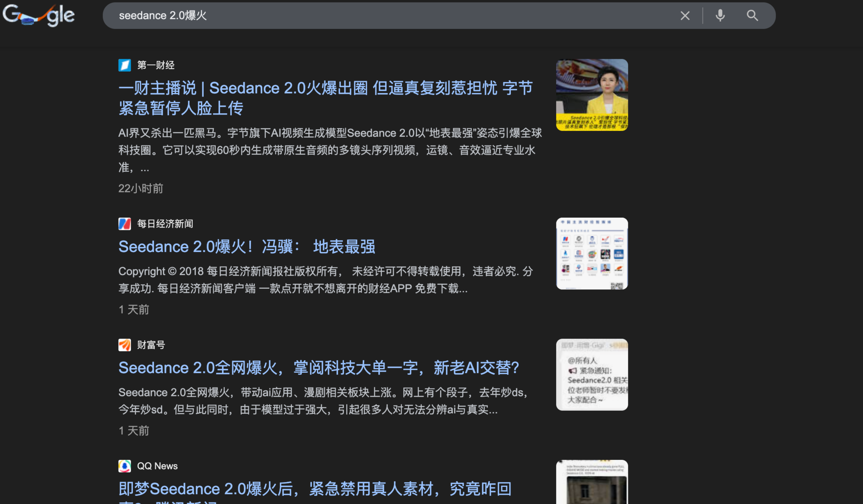Clear the search box text

click(x=685, y=16)
